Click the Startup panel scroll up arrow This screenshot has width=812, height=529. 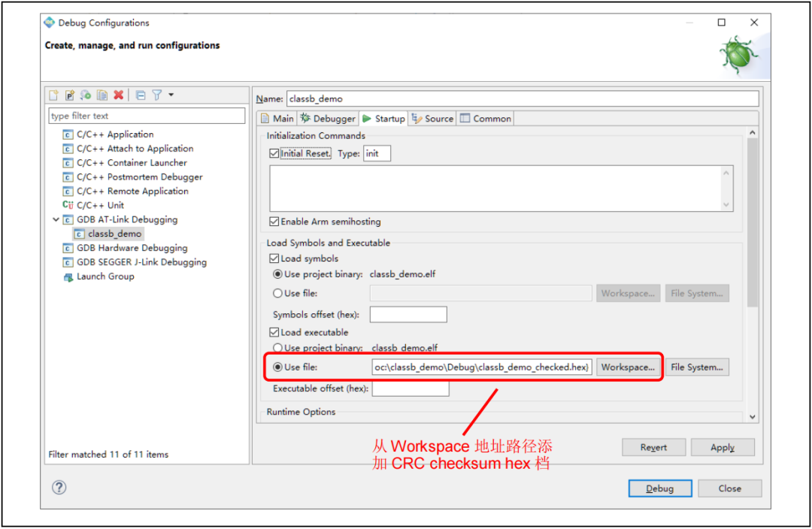[x=753, y=133]
